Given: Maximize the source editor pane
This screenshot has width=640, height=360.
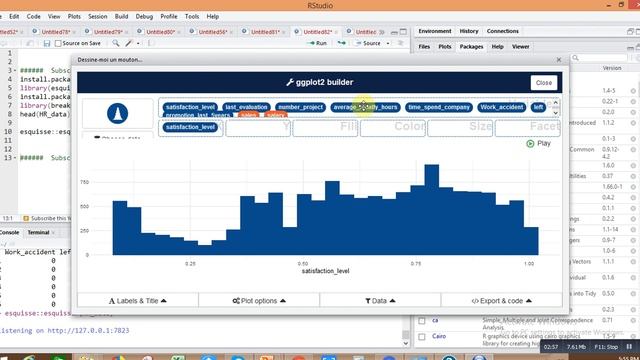Looking at the screenshot, I should point(403,32).
